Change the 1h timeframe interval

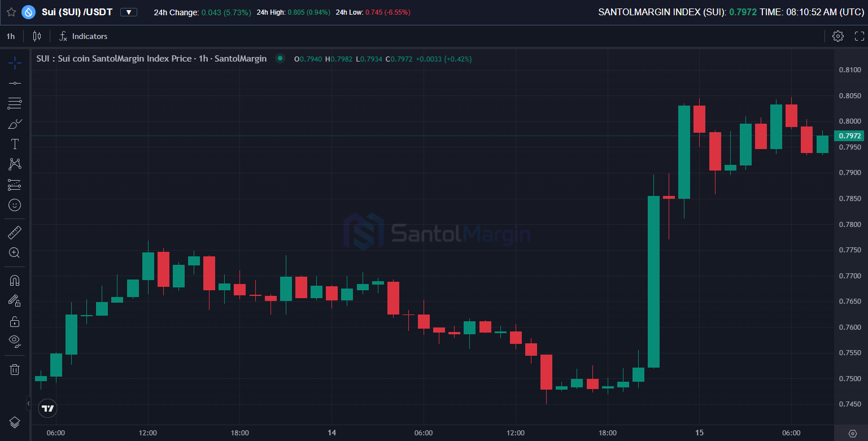[11, 36]
